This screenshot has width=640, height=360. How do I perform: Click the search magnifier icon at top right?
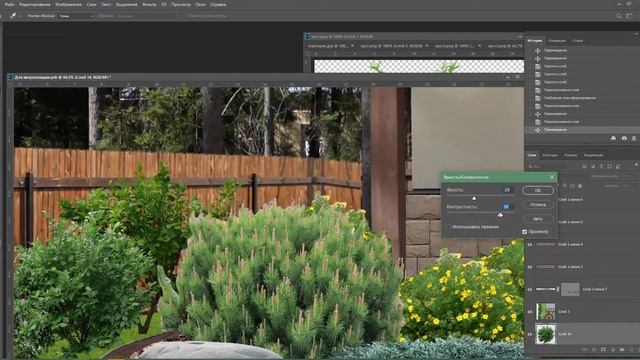[619, 16]
